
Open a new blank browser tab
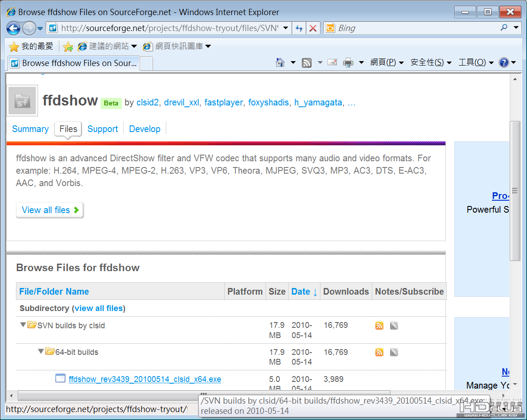pyautogui.click(x=146, y=63)
